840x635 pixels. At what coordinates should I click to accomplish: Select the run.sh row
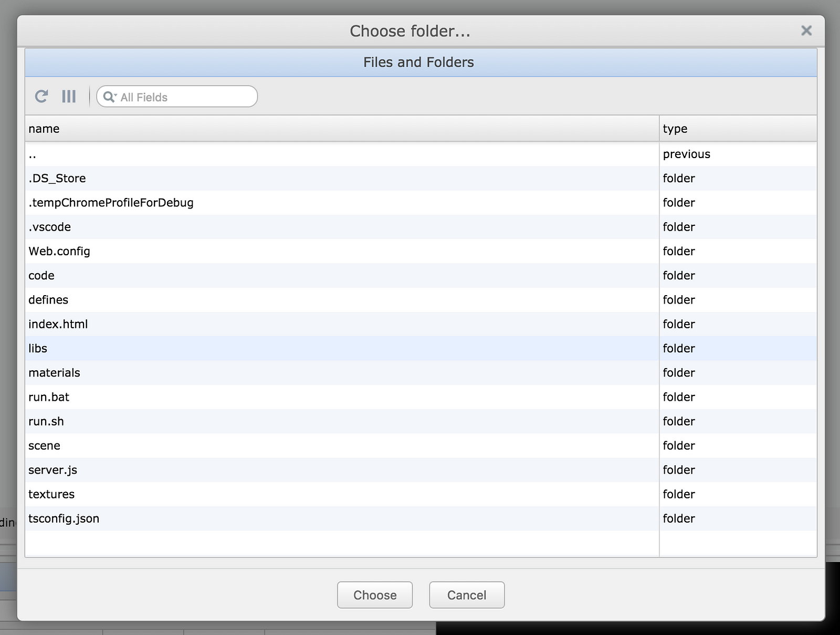(x=421, y=421)
